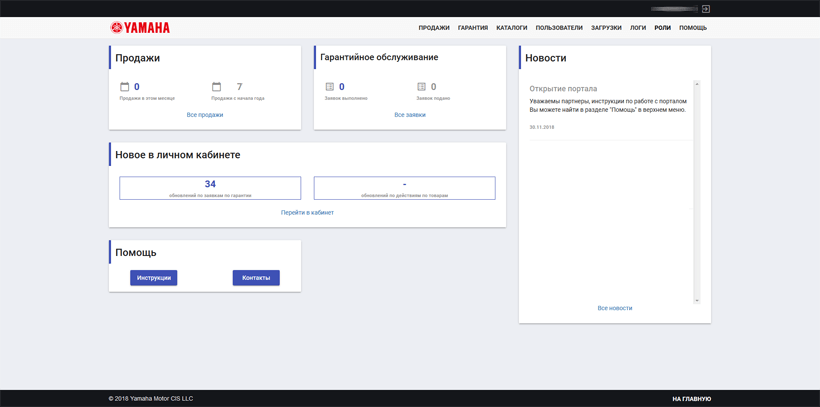Follow the Все продажи link
This screenshot has width=820, height=407.
pos(205,115)
